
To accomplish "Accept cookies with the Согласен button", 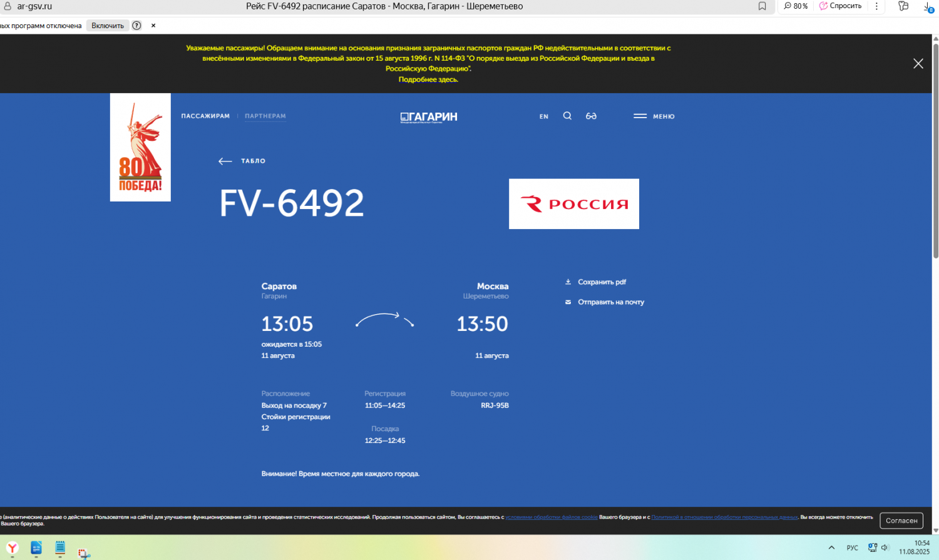I will click(901, 521).
